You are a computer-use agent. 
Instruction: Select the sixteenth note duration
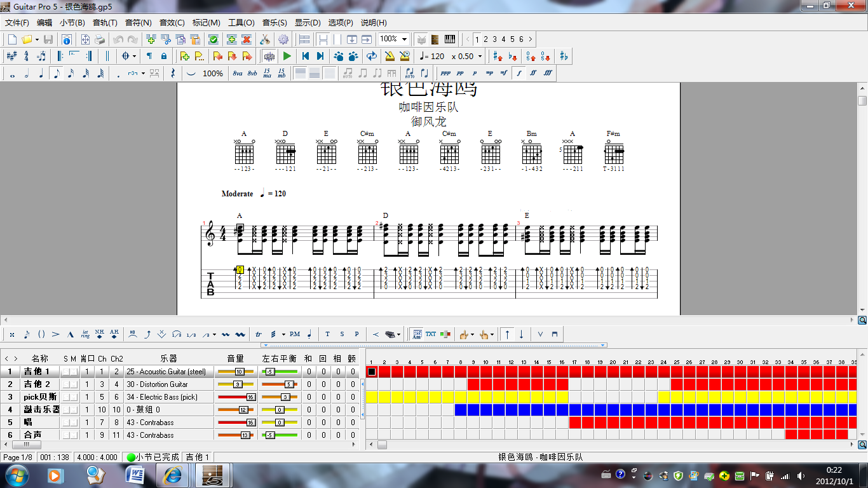[x=71, y=73]
